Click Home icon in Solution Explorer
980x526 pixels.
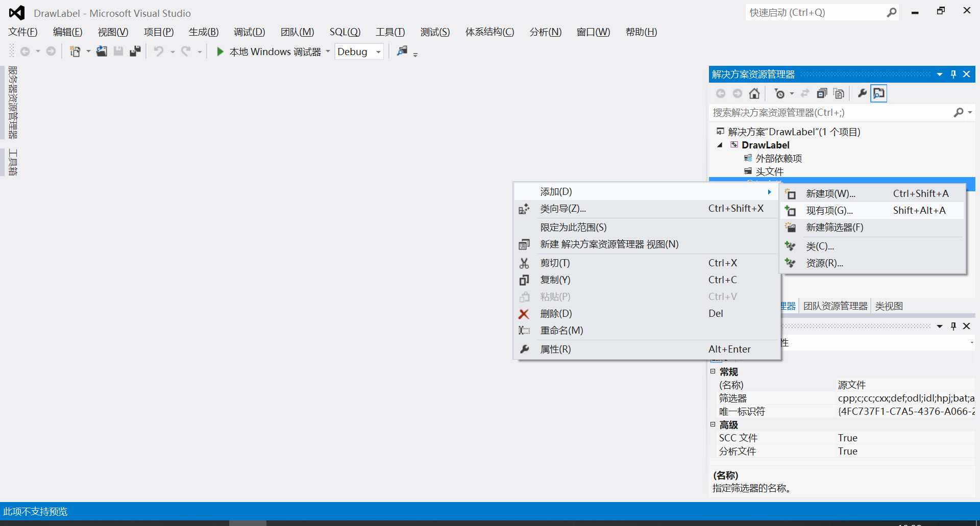pyautogui.click(x=754, y=93)
